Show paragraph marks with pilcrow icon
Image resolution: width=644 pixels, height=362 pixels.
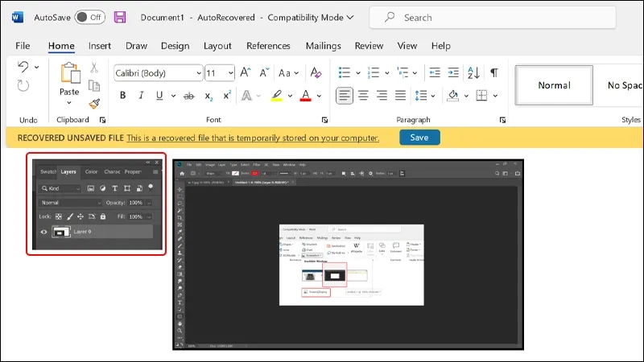494,73
